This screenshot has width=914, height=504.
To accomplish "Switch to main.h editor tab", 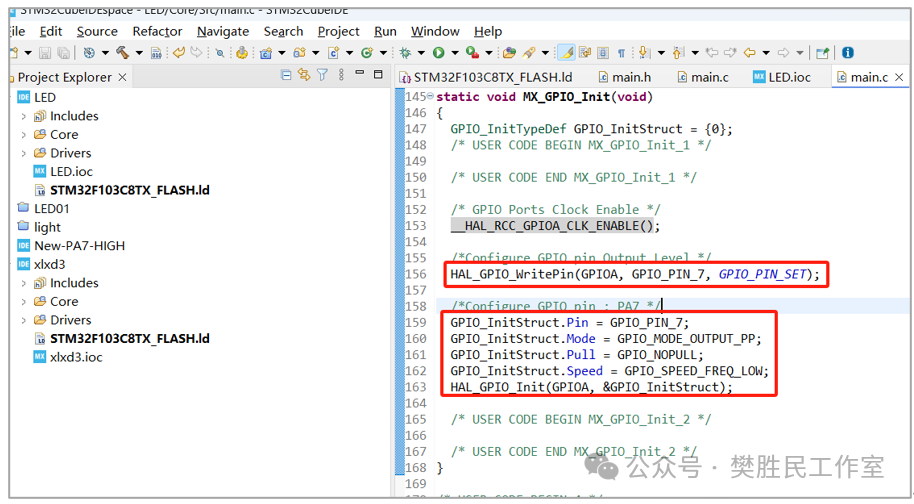I will click(625, 77).
